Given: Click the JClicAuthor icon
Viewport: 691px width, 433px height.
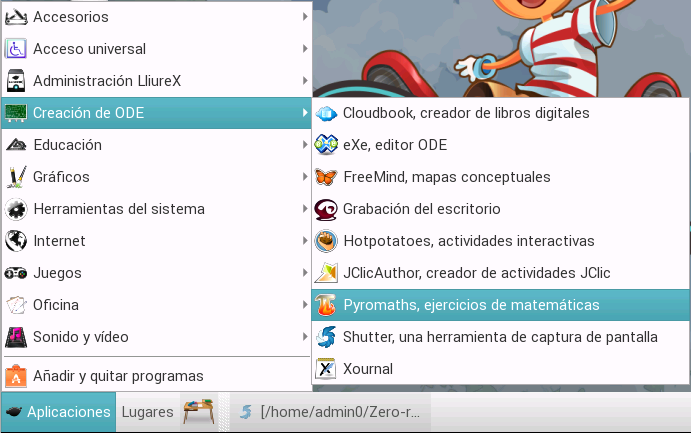Looking at the screenshot, I should (x=326, y=273).
